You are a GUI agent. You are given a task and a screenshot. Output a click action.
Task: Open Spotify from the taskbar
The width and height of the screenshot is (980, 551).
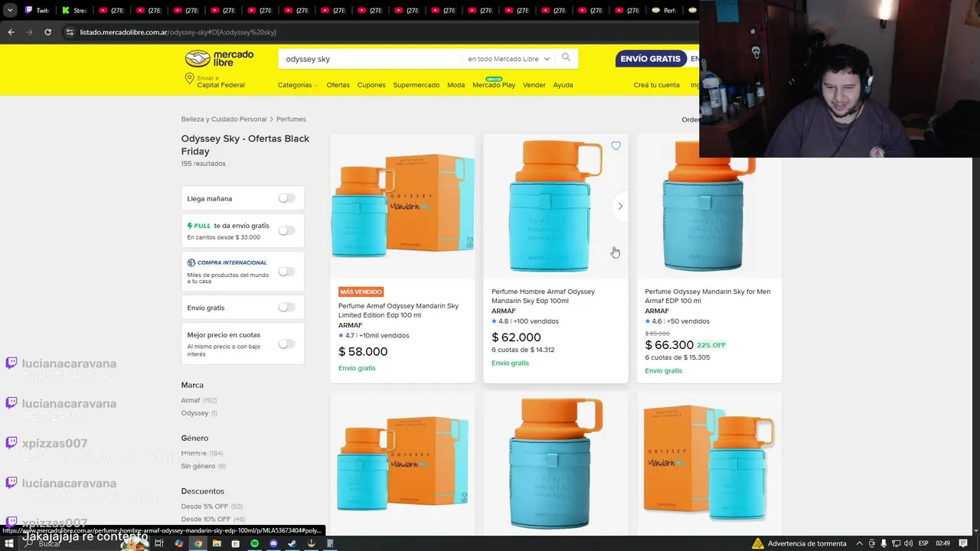click(x=254, y=543)
